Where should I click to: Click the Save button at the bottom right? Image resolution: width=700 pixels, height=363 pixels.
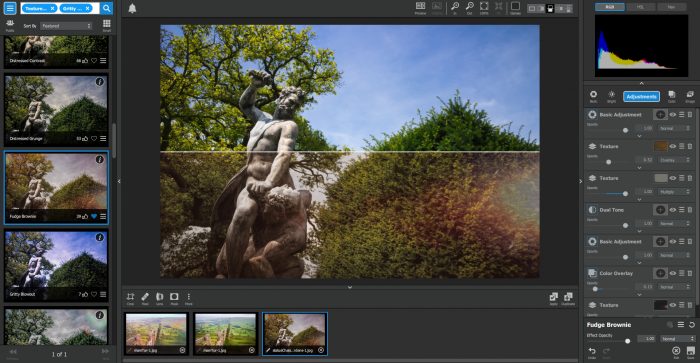coord(690,352)
